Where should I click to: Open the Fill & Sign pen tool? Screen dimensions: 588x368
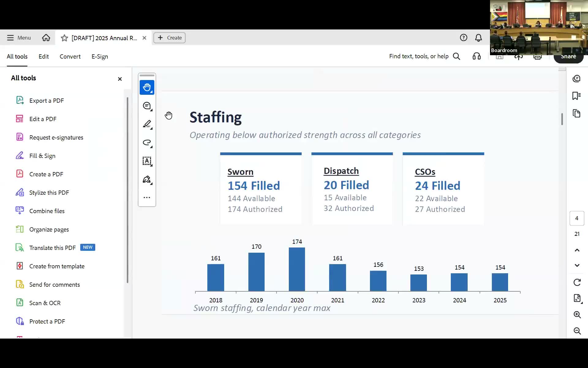pyautogui.click(x=147, y=179)
